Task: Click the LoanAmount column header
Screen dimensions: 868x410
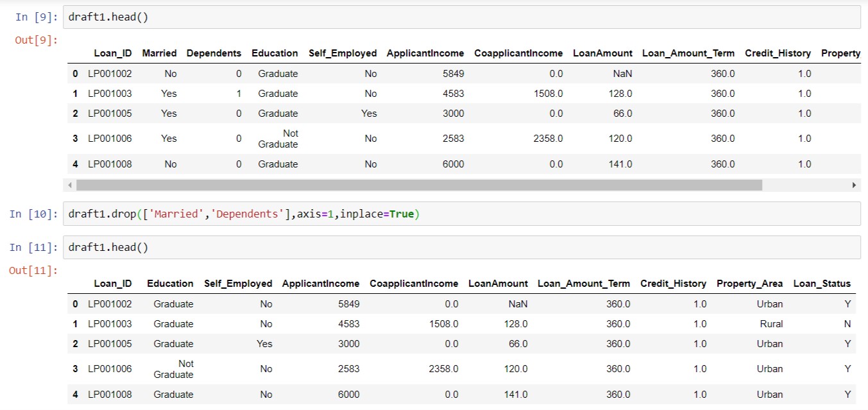Action: point(602,53)
